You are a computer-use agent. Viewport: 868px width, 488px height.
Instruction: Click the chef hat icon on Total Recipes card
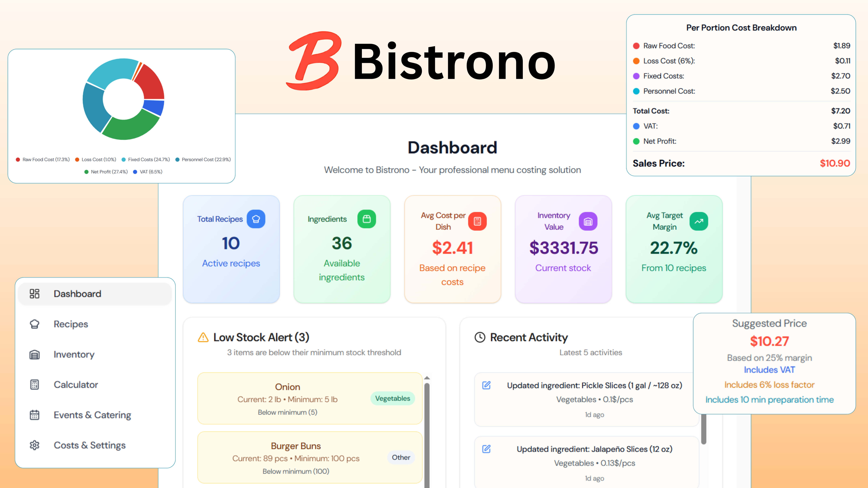256,219
